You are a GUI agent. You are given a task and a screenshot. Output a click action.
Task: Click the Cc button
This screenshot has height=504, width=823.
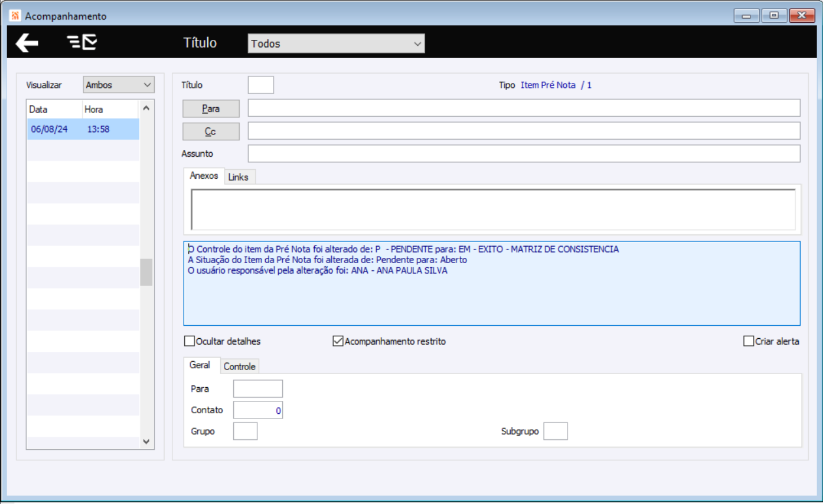[x=211, y=131]
